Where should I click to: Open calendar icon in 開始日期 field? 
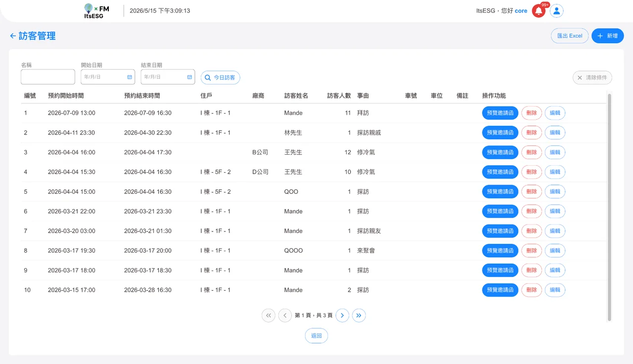(x=130, y=77)
